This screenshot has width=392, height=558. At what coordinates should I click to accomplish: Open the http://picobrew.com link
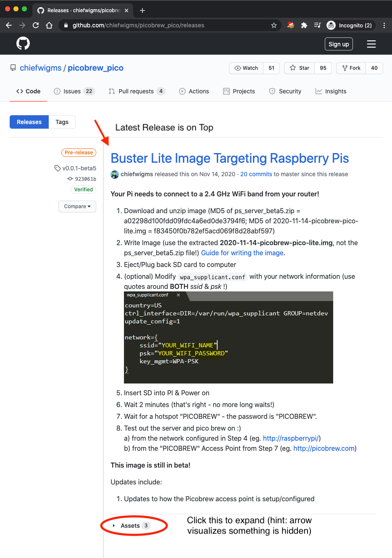point(324,448)
